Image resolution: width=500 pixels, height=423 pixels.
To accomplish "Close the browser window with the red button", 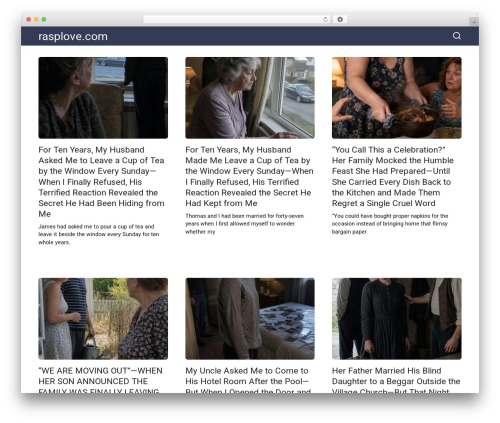I will click(29, 20).
